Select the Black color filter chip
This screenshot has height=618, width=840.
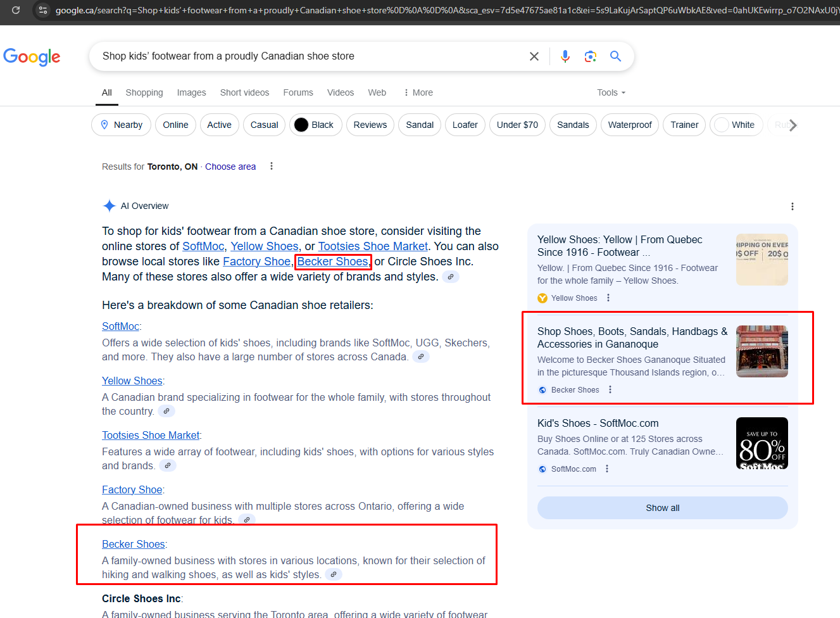(x=315, y=125)
